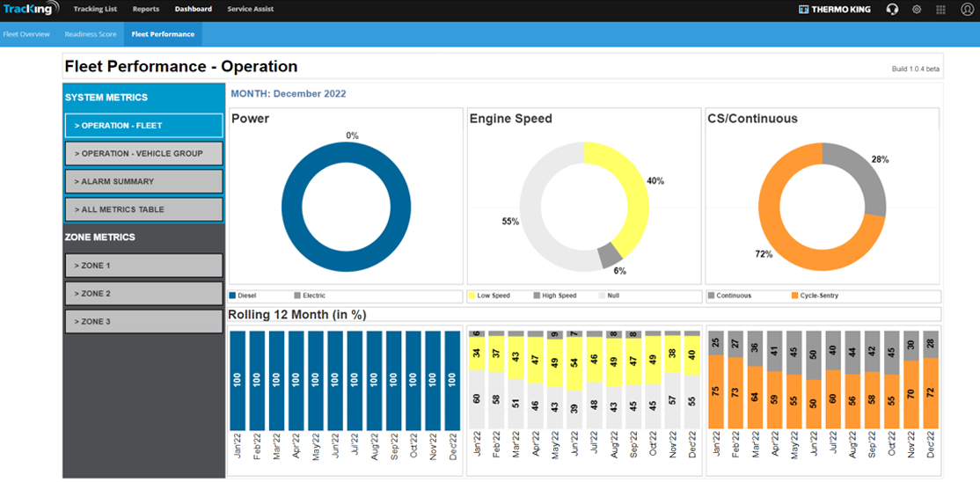Open the Tracking List menu
This screenshot has height=482, width=980.
click(95, 10)
